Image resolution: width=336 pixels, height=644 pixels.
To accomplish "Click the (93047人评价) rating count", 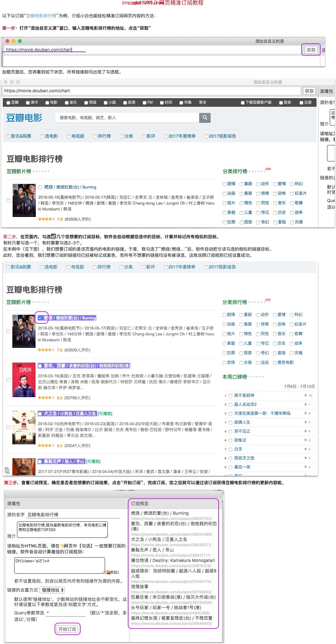I will tap(78, 446).
